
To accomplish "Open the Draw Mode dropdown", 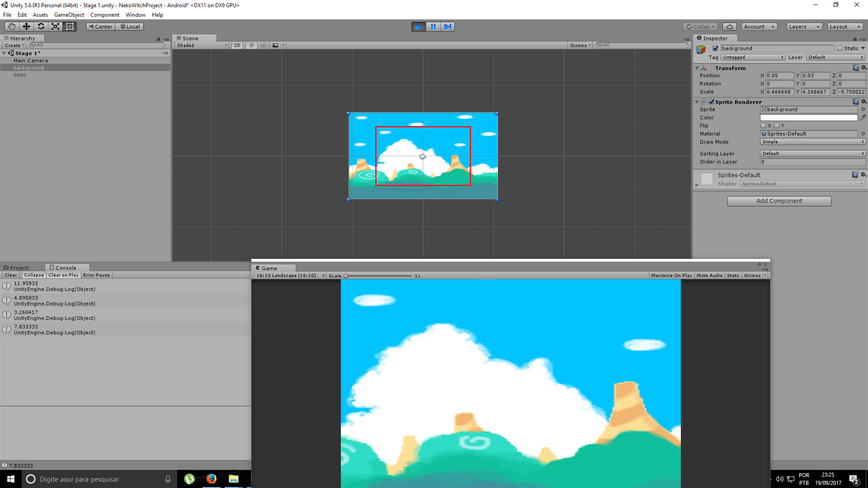I will [812, 142].
